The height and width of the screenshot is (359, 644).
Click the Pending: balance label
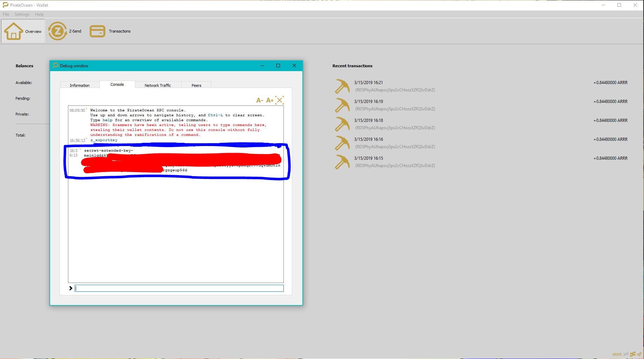(23, 98)
